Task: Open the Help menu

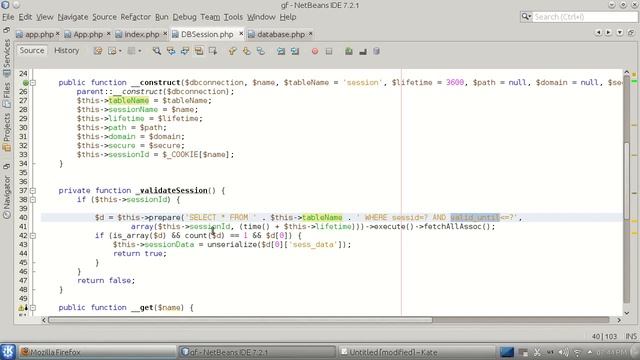Action: click(288, 17)
